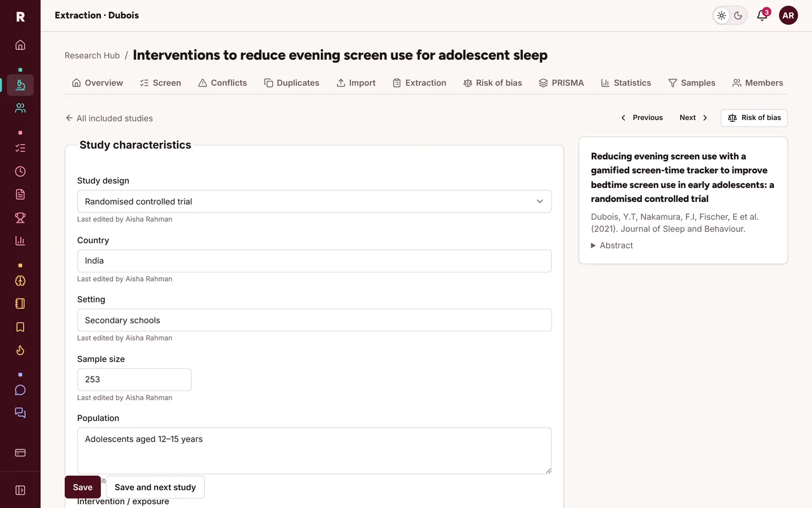
Task: Open the bar chart icon in sidebar
Action: pos(20,241)
